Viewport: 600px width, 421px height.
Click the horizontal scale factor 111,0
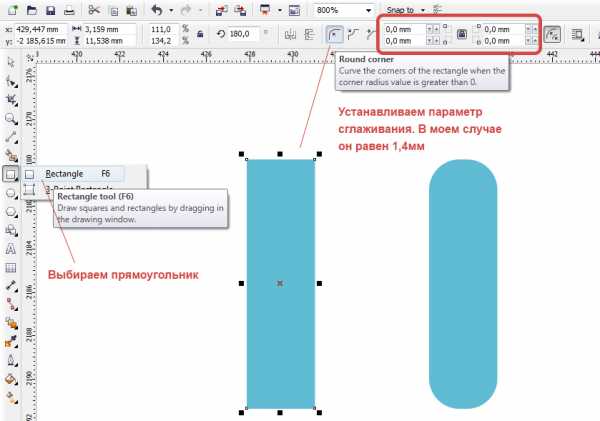click(163, 29)
